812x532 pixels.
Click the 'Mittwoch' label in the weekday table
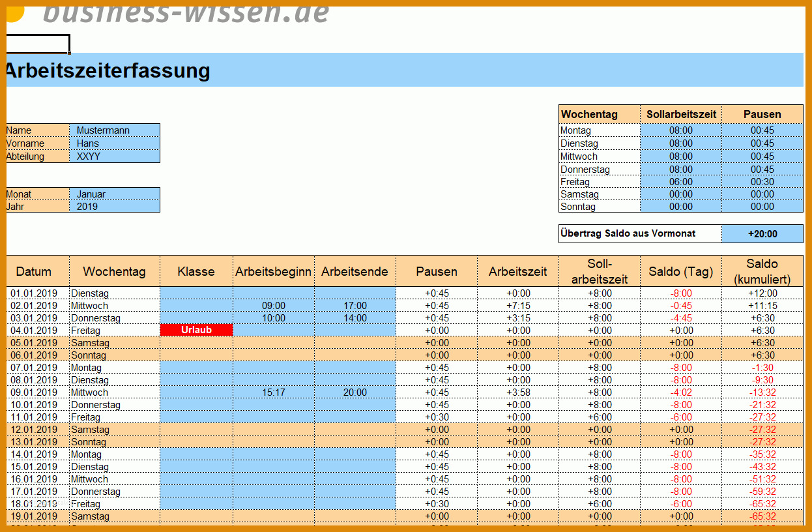(x=600, y=156)
